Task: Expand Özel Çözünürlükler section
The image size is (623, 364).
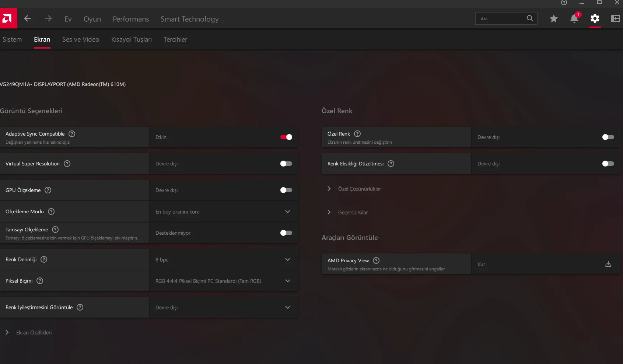Action: tap(354, 189)
